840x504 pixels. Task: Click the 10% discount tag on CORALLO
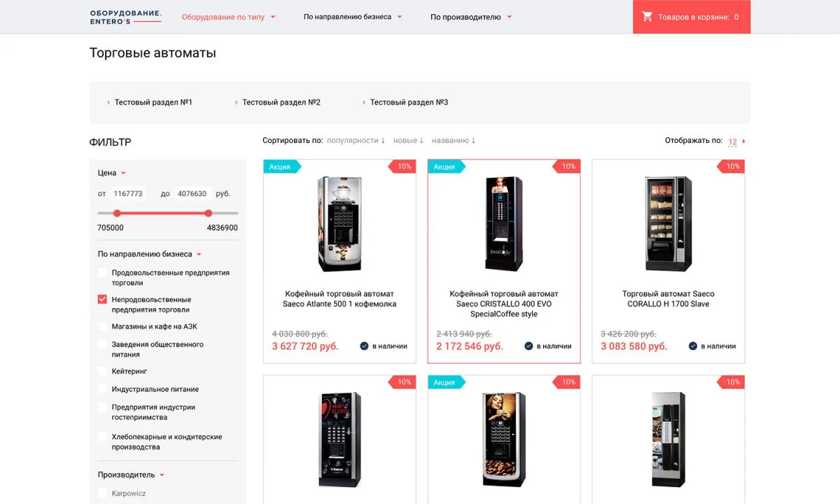tap(731, 167)
